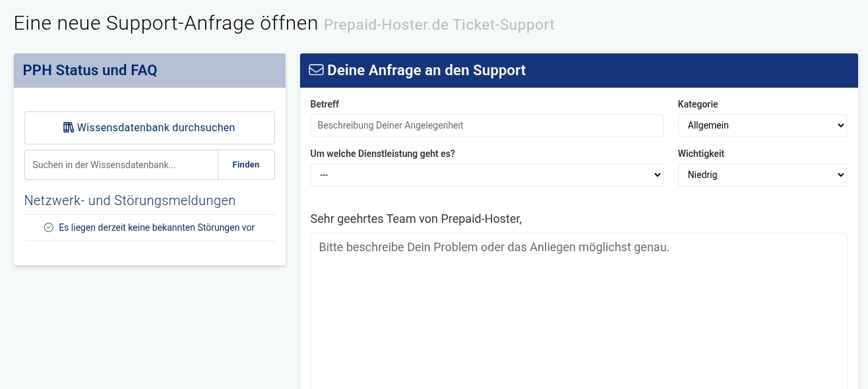Click the green check circle status icon
The height and width of the screenshot is (389, 868).
coord(49,227)
